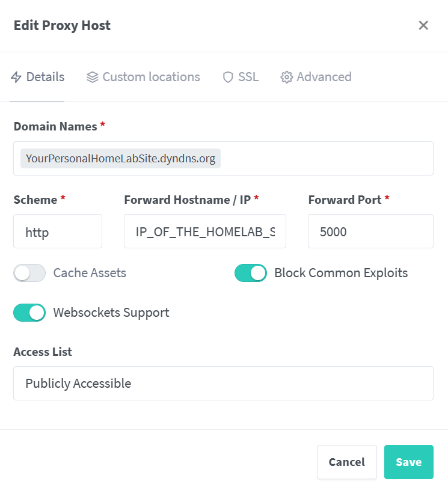
Task: Click inside the Domain Names field
Action: (x=331, y=158)
